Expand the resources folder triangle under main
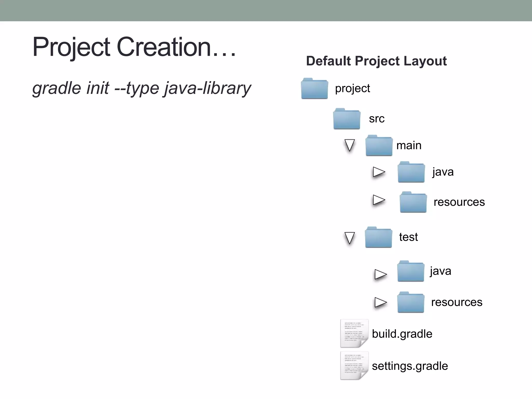Screen dimensions: 532x399 point(379,200)
